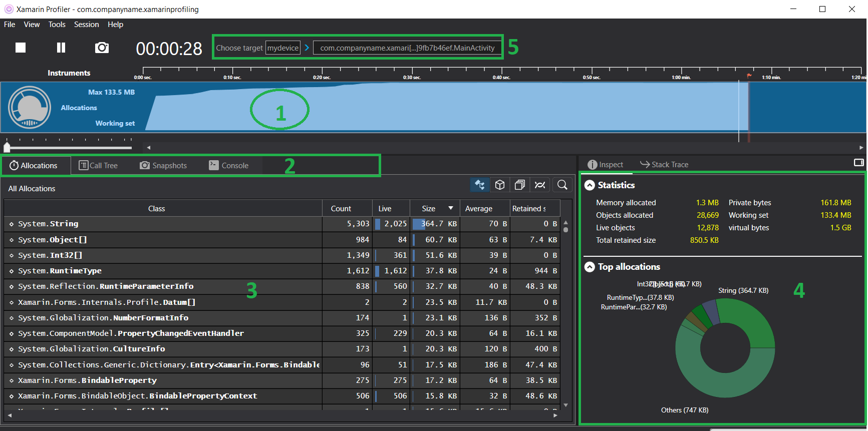Click the table scroll up arrow
Screen dimensions: 868x431
[566, 222]
